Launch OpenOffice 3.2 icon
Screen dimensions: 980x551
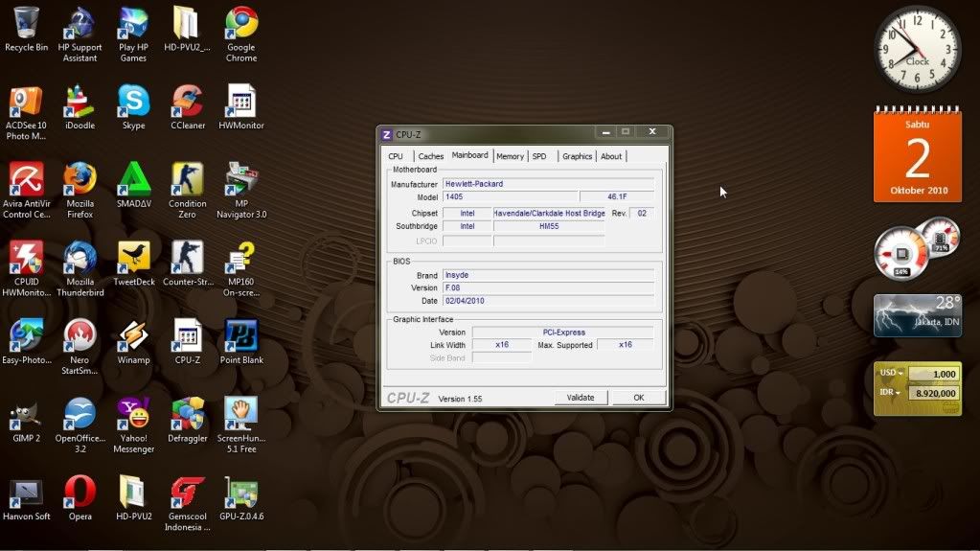pyautogui.click(x=80, y=425)
